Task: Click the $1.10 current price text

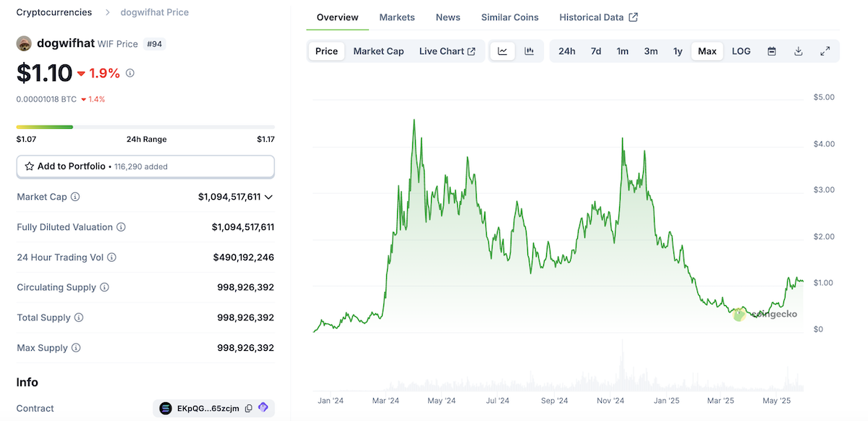Action: pos(44,73)
